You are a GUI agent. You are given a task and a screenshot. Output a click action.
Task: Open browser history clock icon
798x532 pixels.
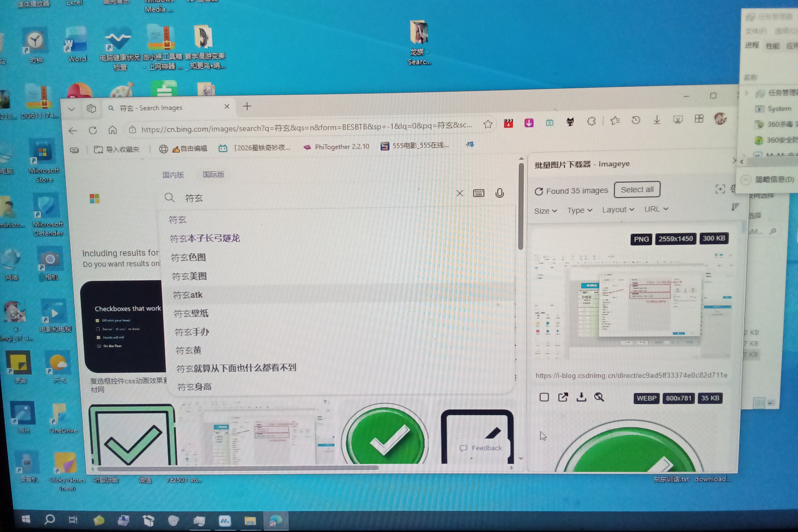point(636,120)
